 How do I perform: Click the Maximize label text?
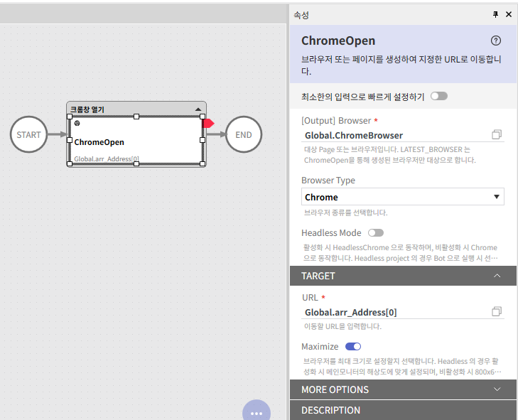(x=320, y=347)
